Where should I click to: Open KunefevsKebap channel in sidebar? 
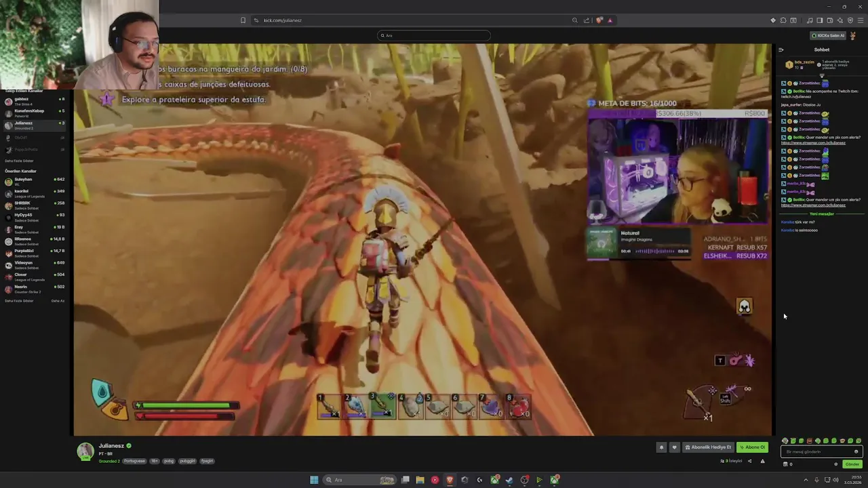[34, 113]
